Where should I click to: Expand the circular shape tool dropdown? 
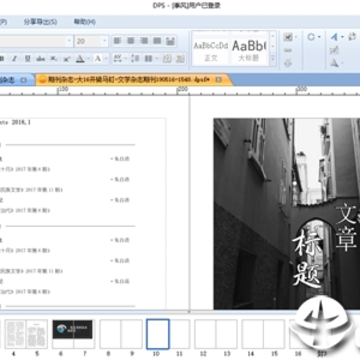[319, 37]
